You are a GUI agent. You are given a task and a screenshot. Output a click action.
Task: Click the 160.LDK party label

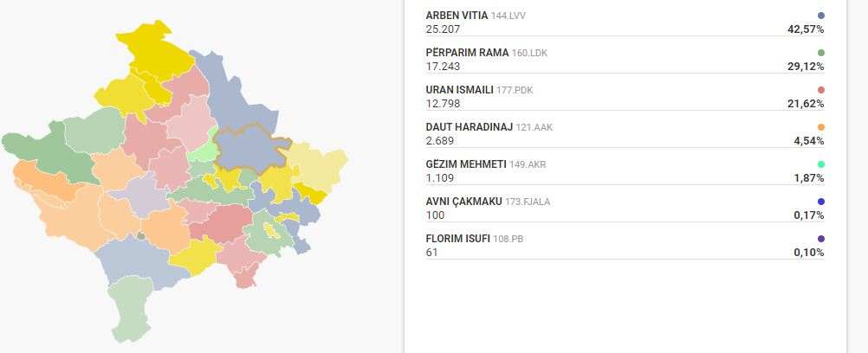point(529,53)
